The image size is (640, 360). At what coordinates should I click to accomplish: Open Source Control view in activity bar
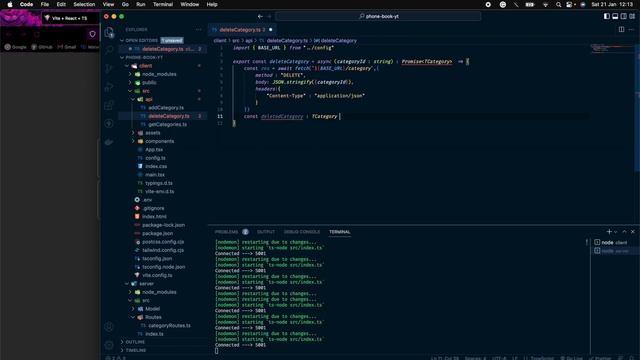(x=109, y=69)
